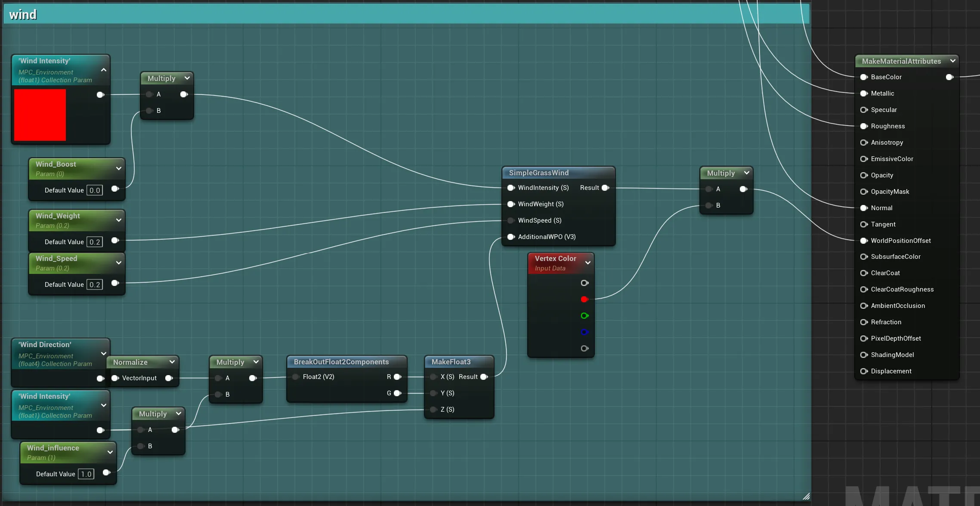Image resolution: width=980 pixels, height=506 pixels.
Task: Click the AmbientOcclusion input pin
Action: tap(864, 306)
